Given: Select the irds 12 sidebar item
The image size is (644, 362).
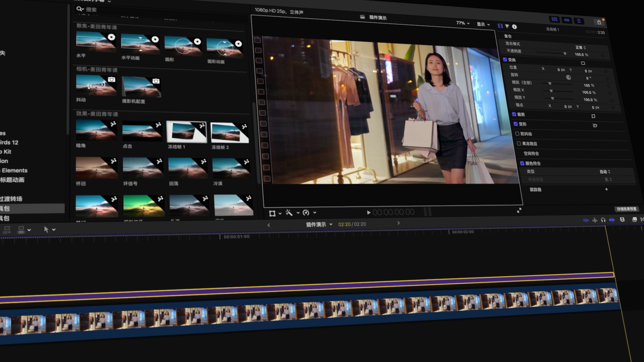Looking at the screenshot, I should pyautogui.click(x=9, y=142).
